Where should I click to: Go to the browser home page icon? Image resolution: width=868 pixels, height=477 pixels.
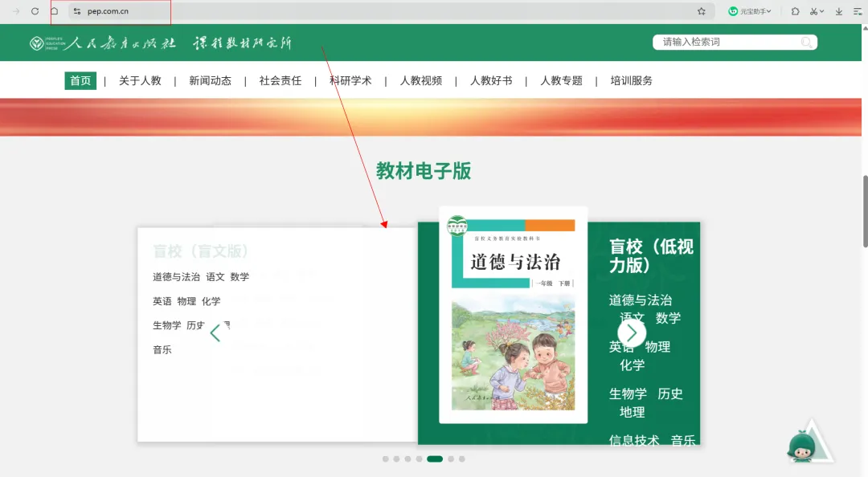click(55, 11)
